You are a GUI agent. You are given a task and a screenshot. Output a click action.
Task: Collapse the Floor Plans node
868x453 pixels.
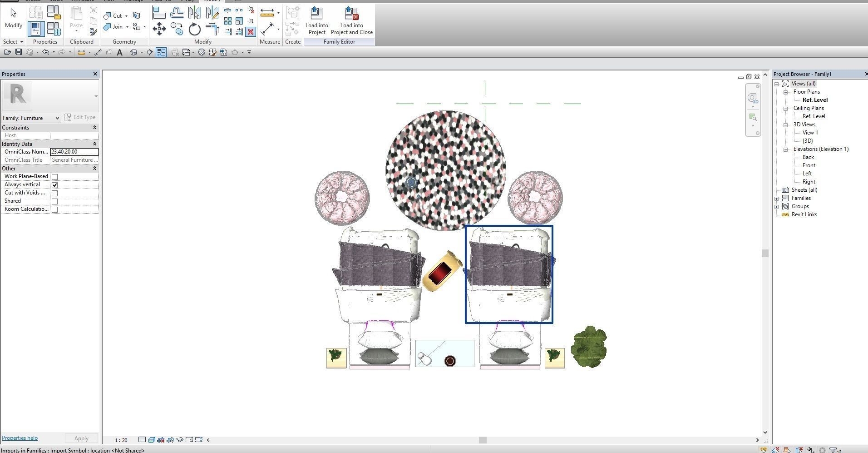786,92
